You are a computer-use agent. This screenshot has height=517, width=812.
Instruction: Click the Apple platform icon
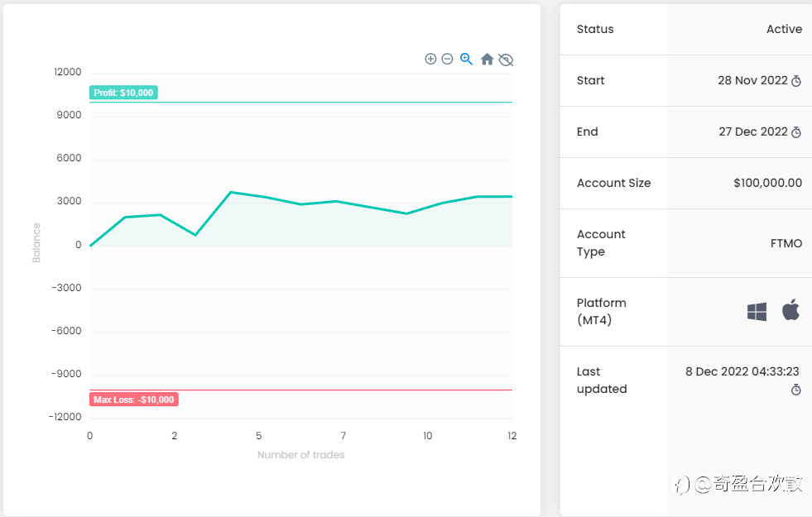(x=790, y=309)
